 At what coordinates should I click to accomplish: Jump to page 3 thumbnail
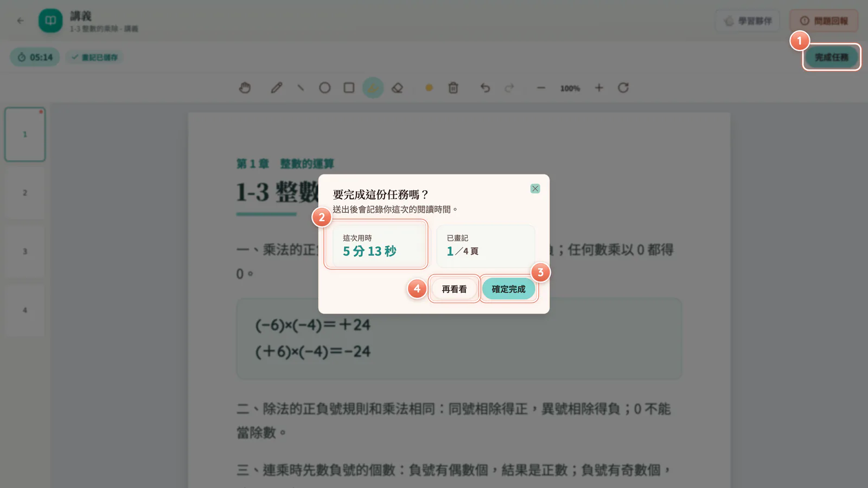[25, 252]
